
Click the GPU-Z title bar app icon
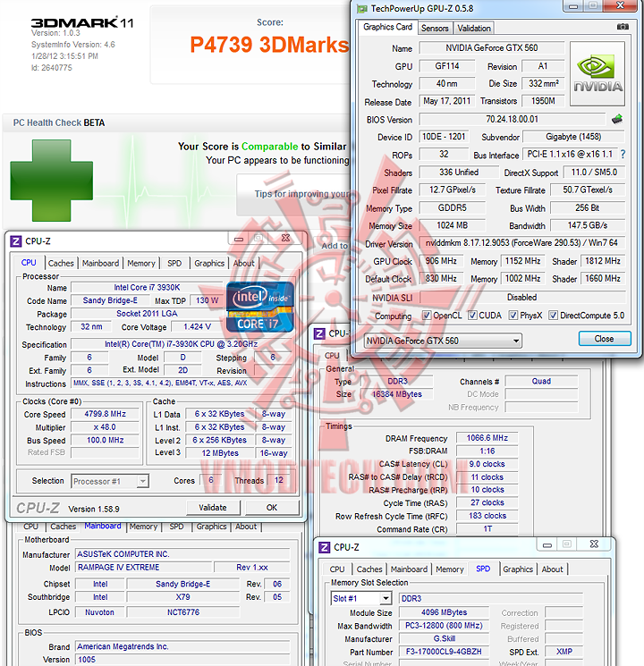(x=361, y=9)
